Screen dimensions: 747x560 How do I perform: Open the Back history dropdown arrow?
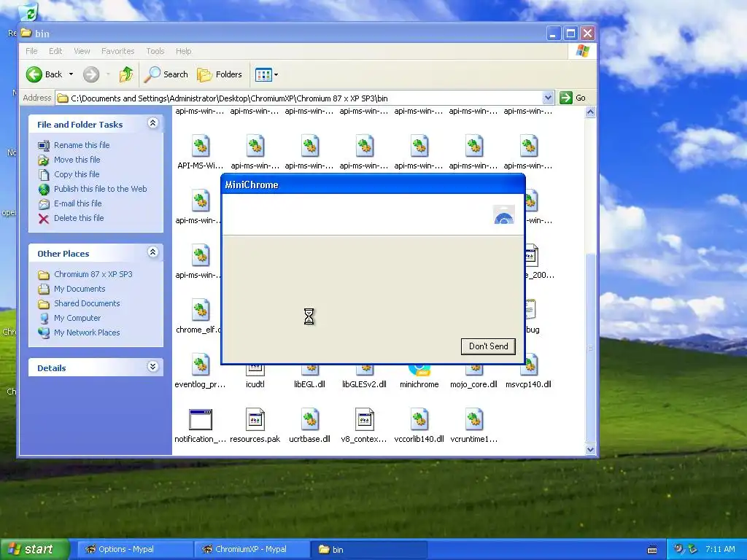(71, 74)
